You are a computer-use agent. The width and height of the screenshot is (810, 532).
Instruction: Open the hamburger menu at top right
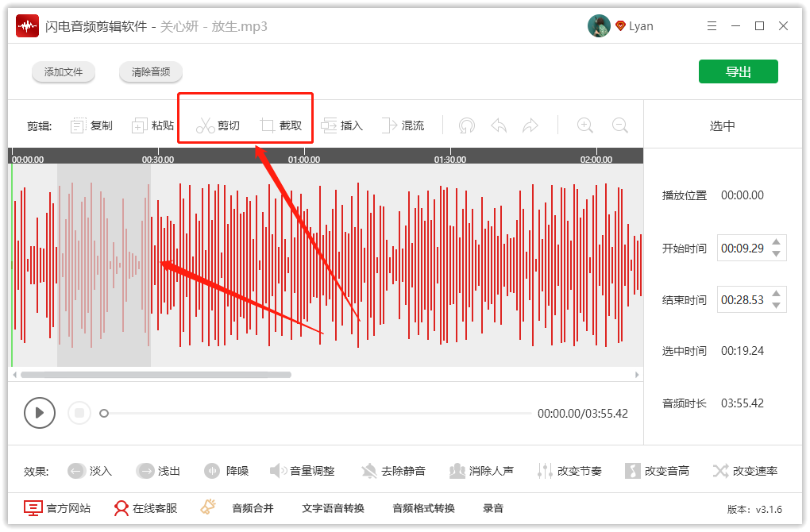coord(712,25)
